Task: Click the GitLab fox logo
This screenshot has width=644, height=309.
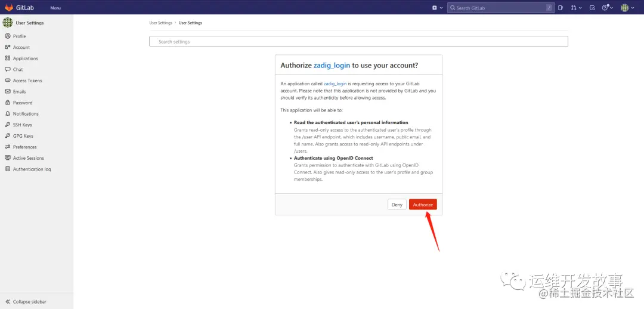Action: (8, 7)
